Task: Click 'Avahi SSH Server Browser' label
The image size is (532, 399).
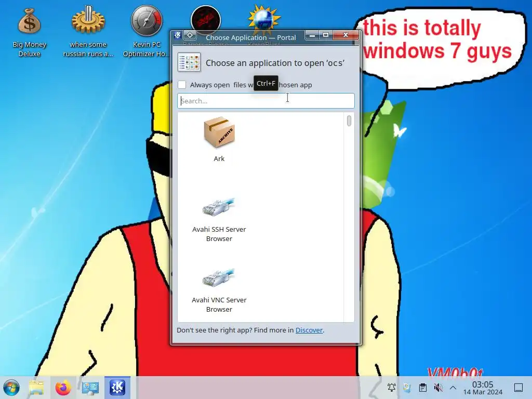Action: (219, 234)
